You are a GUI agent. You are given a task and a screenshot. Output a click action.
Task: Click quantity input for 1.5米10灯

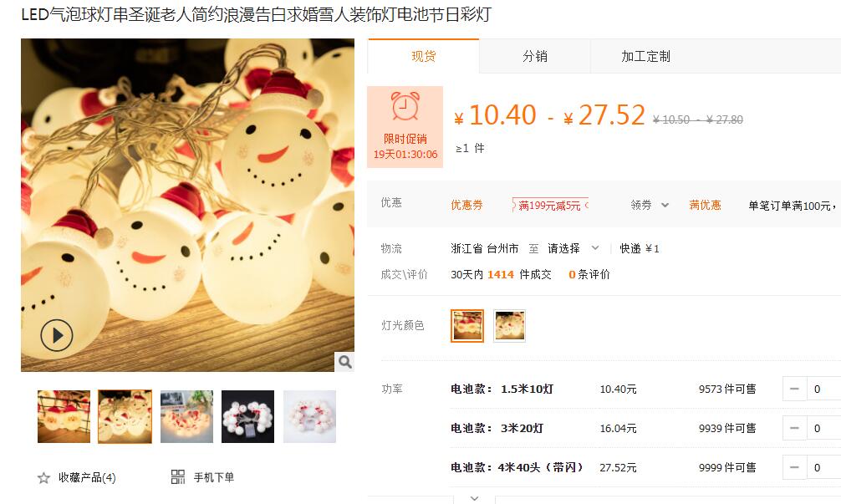pyautogui.click(x=823, y=389)
